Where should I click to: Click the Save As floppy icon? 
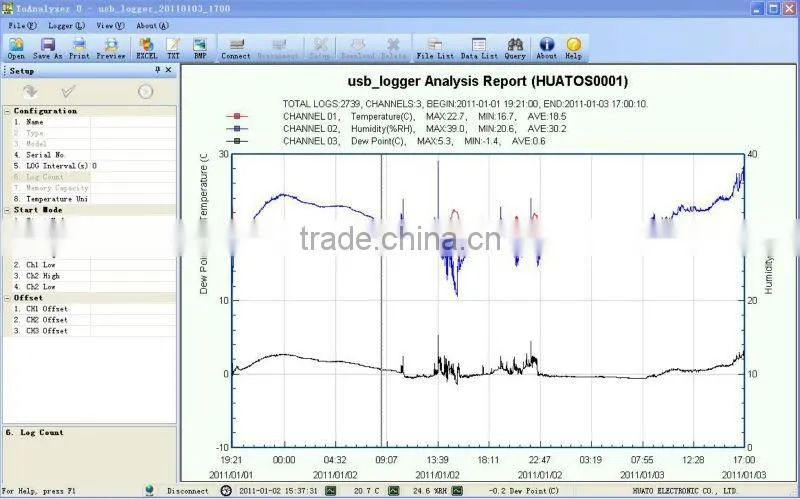click(47, 44)
